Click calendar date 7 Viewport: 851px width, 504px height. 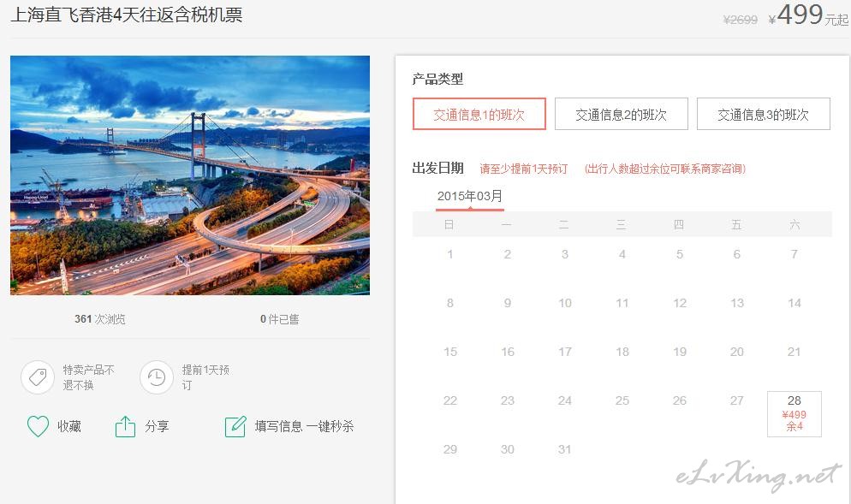[794, 254]
